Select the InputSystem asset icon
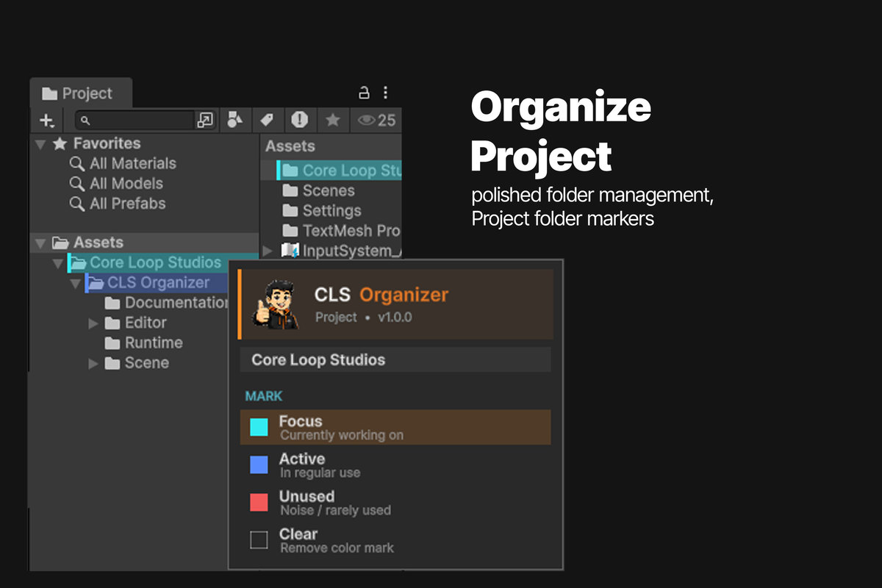This screenshot has width=882, height=588. point(290,251)
